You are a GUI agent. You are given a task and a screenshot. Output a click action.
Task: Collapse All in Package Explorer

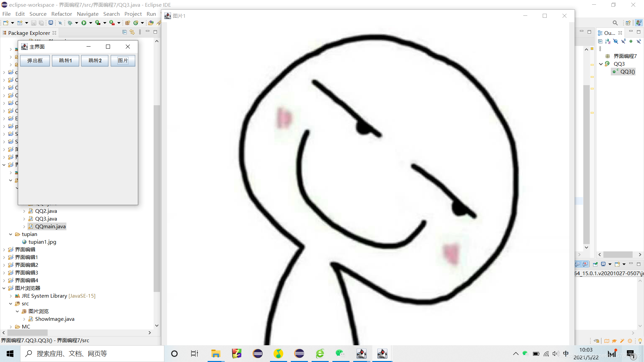coord(124,32)
